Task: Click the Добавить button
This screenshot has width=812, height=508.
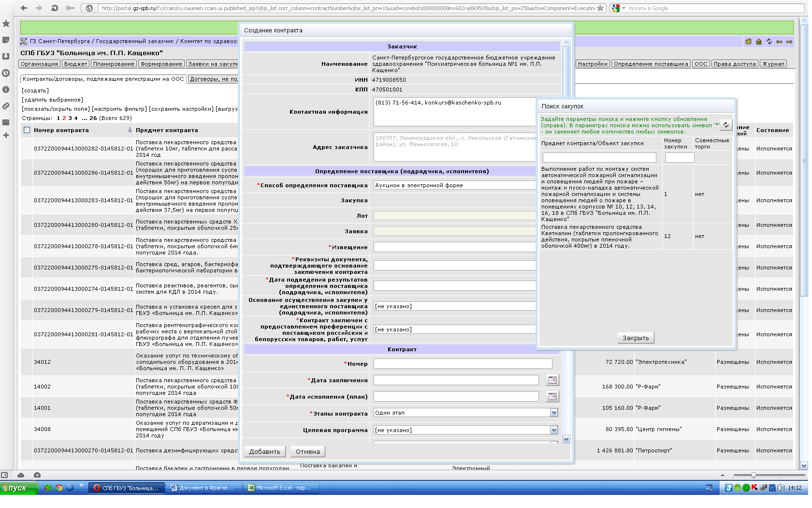Action: click(265, 451)
